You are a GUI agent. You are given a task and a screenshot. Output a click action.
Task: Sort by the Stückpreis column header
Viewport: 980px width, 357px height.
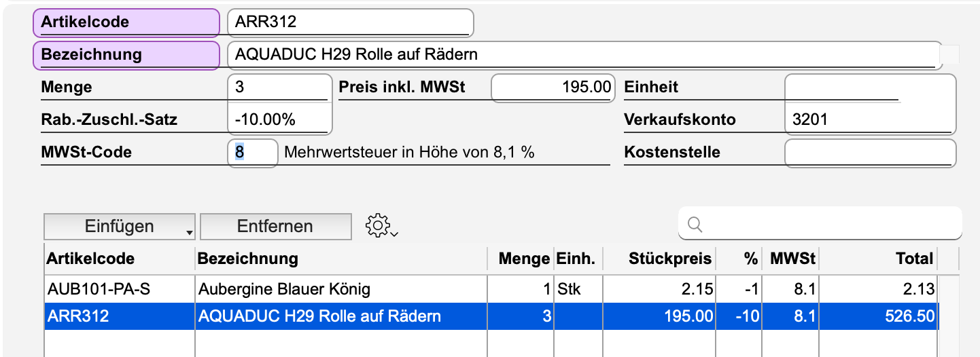point(659,259)
